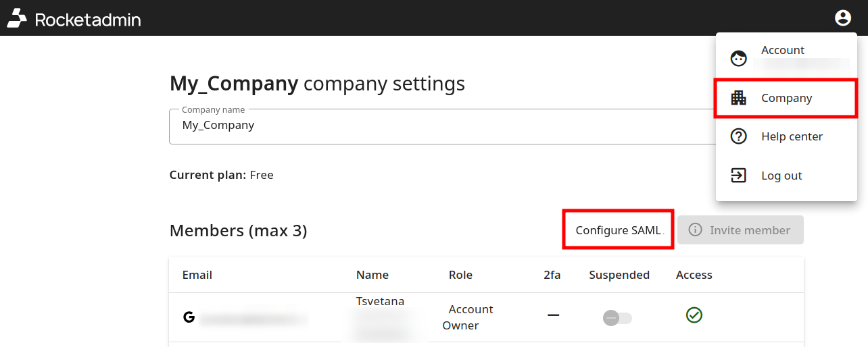Click the Help center question mark icon
The image size is (868, 347).
(739, 136)
